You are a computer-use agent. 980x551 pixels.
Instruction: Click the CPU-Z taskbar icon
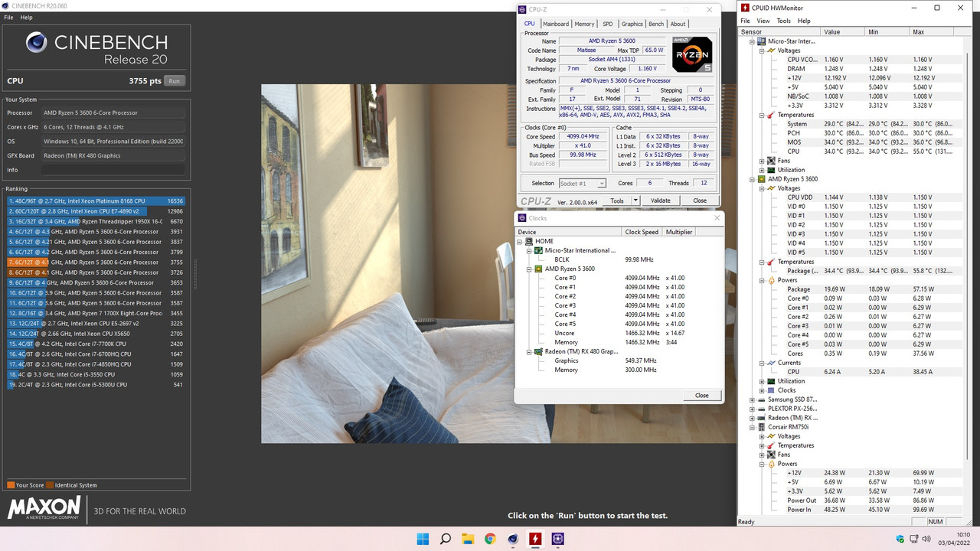point(557,539)
